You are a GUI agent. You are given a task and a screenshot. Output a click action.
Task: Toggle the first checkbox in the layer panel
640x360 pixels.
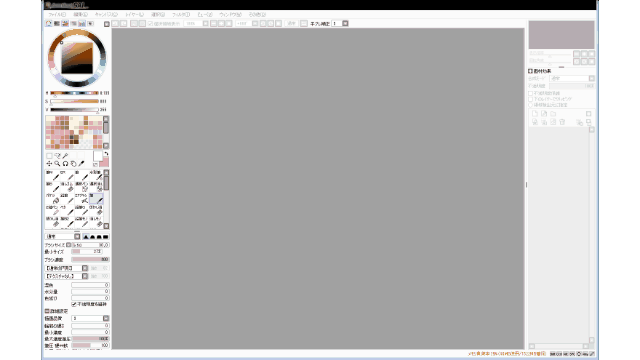pyautogui.click(x=531, y=93)
